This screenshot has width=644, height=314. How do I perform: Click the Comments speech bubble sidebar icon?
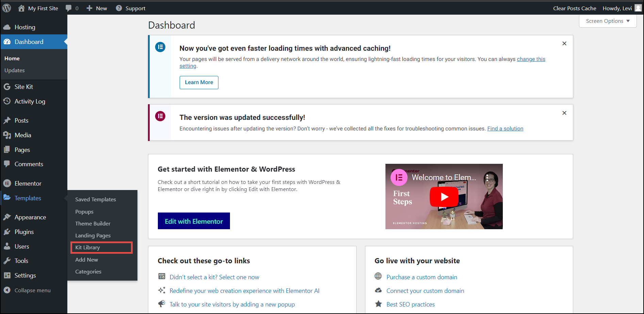click(x=7, y=164)
